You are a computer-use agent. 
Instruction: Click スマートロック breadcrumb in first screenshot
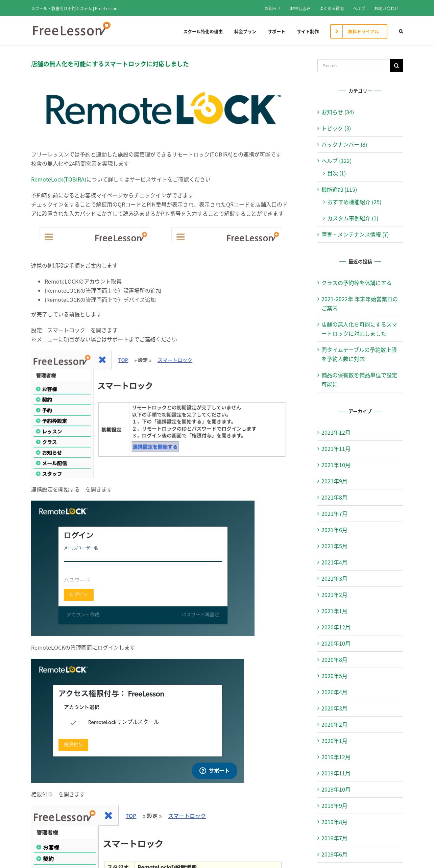(175, 360)
